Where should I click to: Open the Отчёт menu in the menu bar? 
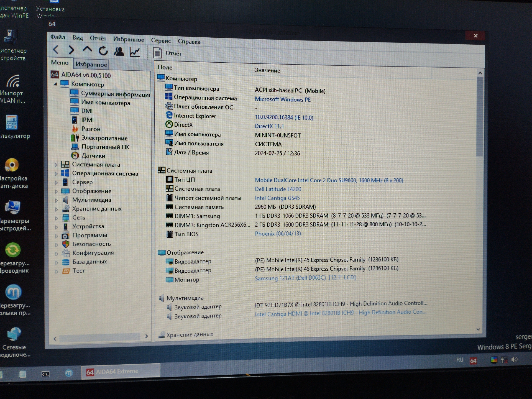pos(98,38)
